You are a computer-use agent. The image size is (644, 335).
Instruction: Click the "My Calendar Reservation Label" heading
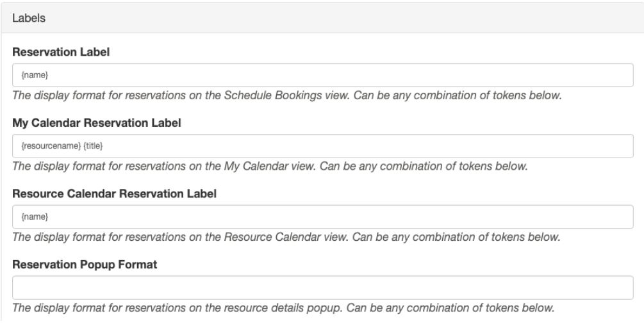tap(97, 124)
